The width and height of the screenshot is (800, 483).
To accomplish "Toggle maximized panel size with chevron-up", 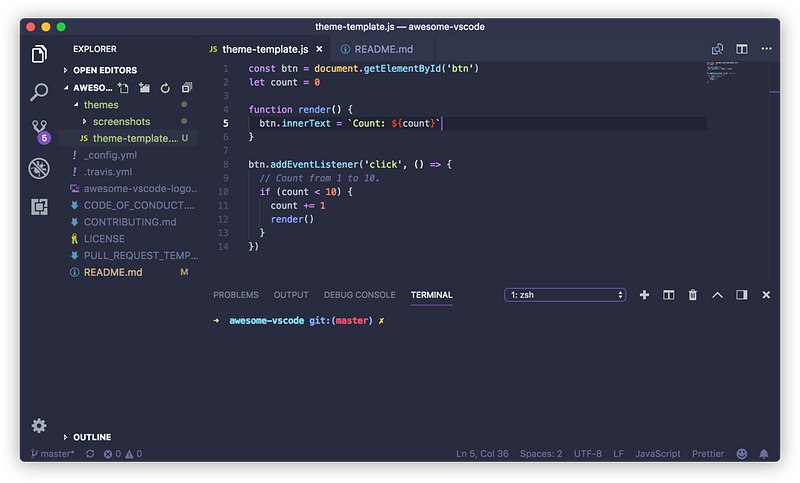I will coord(717,295).
